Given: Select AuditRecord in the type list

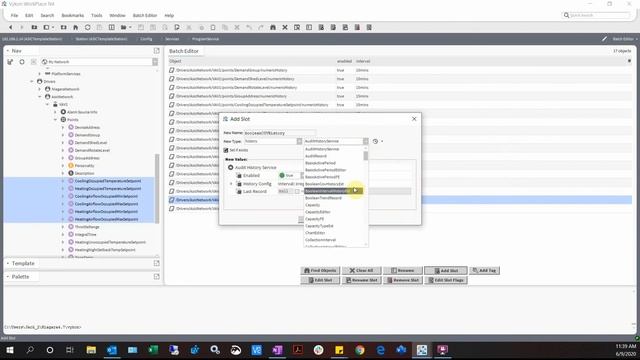Looking at the screenshot, I should pyautogui.click(x=316, y=156).
